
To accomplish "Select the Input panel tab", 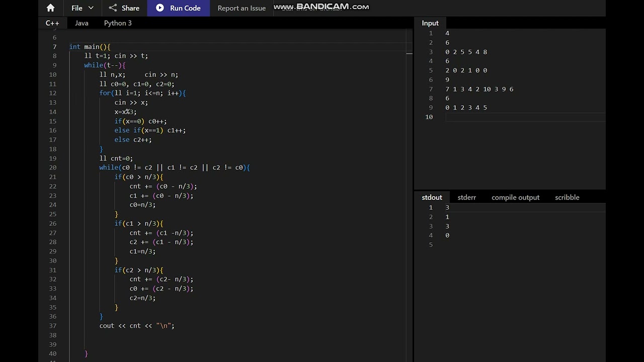I will [430, 23].
